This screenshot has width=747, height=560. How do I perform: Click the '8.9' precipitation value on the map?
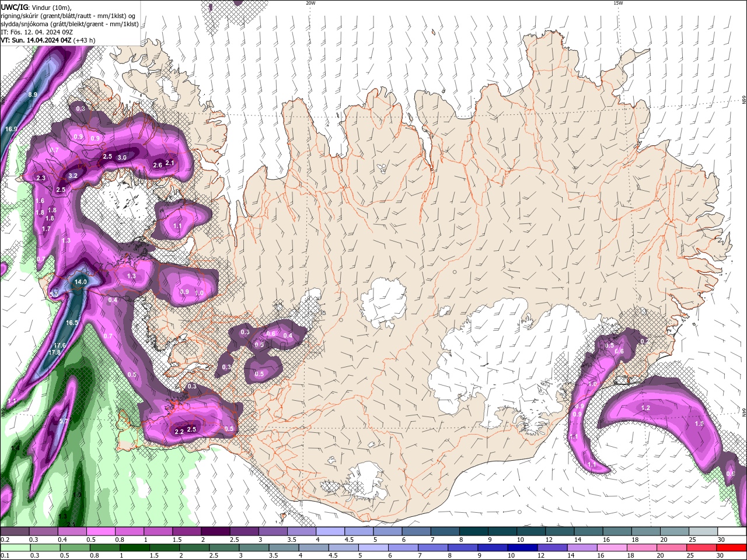(x=33, y=94)
